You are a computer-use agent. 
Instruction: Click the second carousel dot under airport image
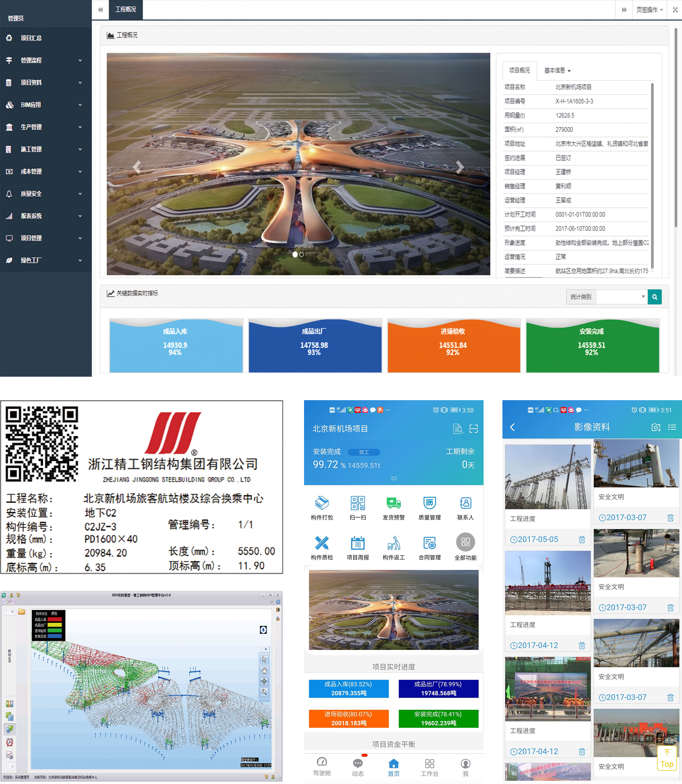301,254
